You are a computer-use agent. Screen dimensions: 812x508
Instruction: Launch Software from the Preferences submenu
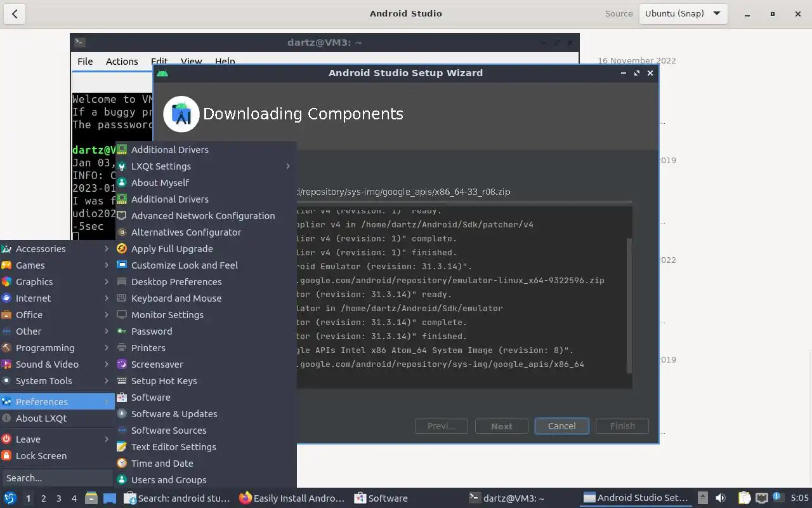click(x=206, y=397)
